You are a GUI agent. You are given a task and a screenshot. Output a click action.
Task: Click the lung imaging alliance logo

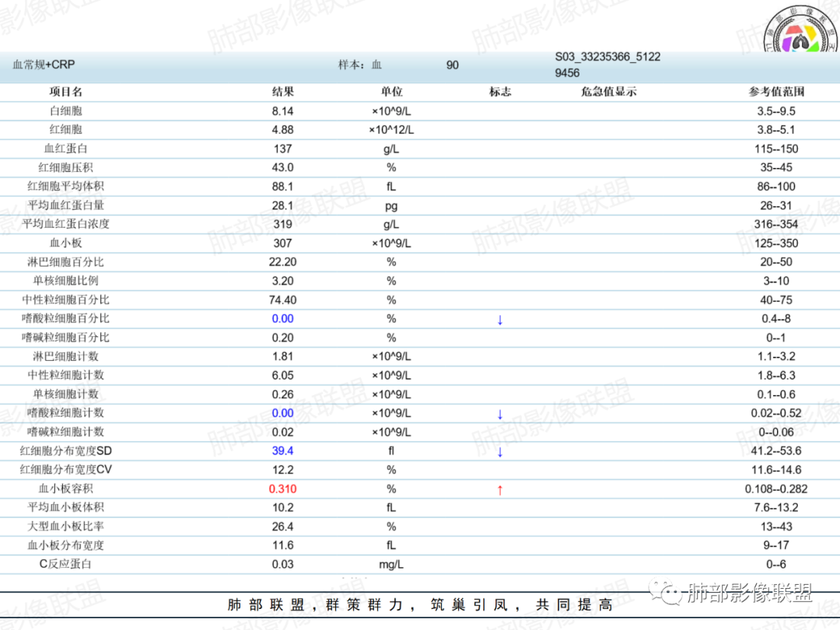[800, 30]
